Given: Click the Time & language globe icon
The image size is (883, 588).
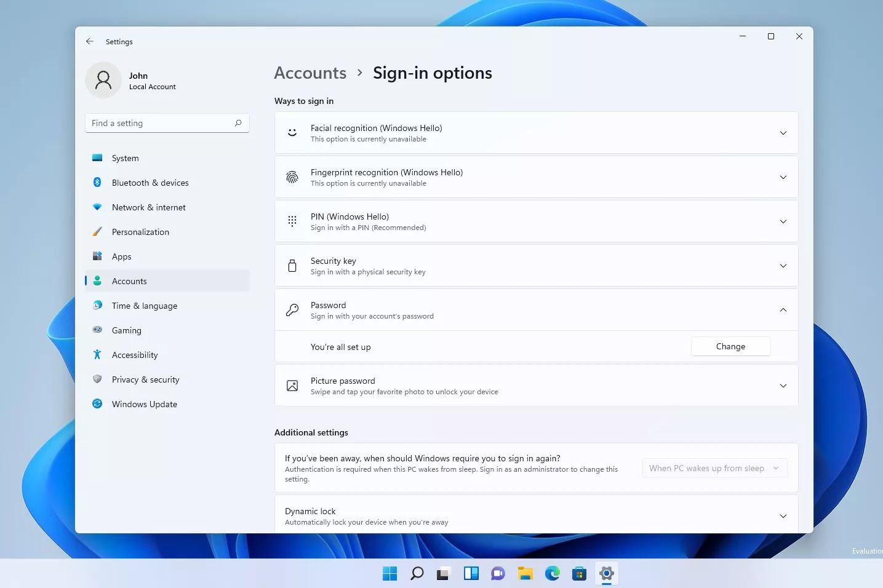Looking at the screenshot, I should click(x=97, y=305).
